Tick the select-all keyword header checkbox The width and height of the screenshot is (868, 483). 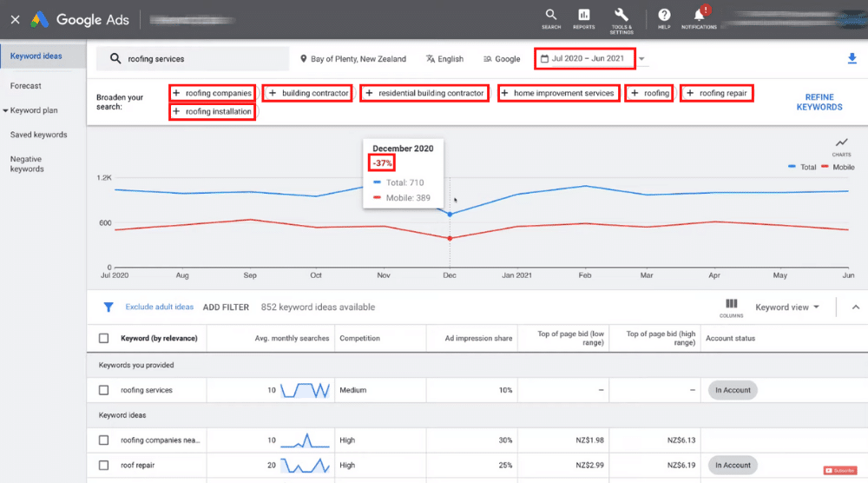[x=103, y=338]
